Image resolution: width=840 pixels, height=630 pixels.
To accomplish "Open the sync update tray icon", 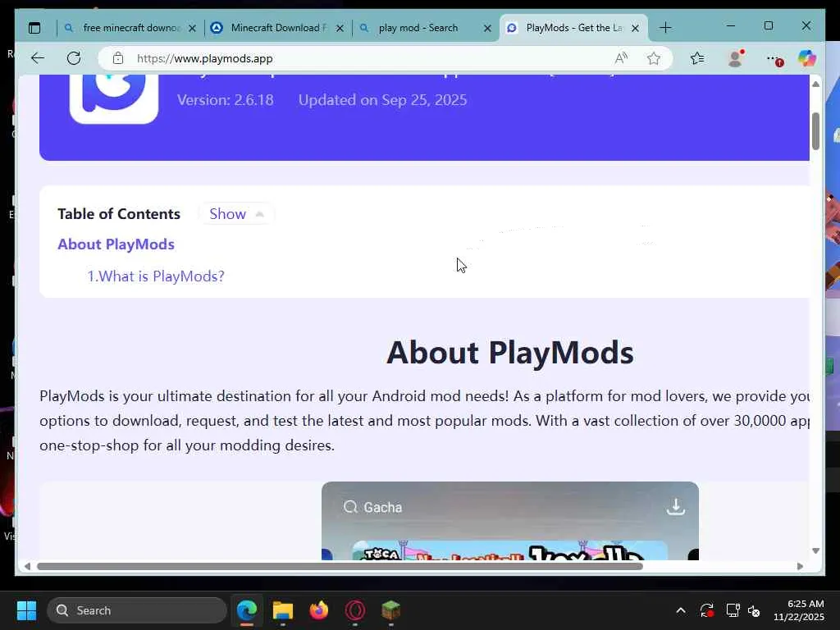I will click(706, 610).
